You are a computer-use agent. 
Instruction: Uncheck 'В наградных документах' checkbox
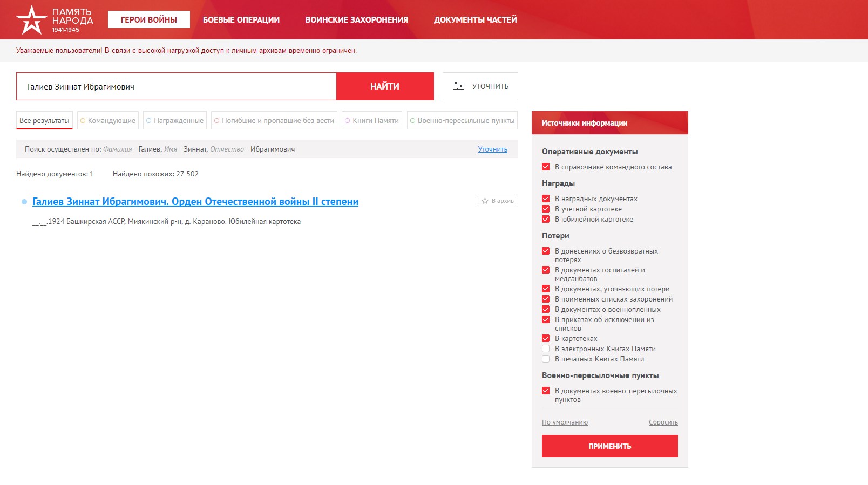click(546, 199)
